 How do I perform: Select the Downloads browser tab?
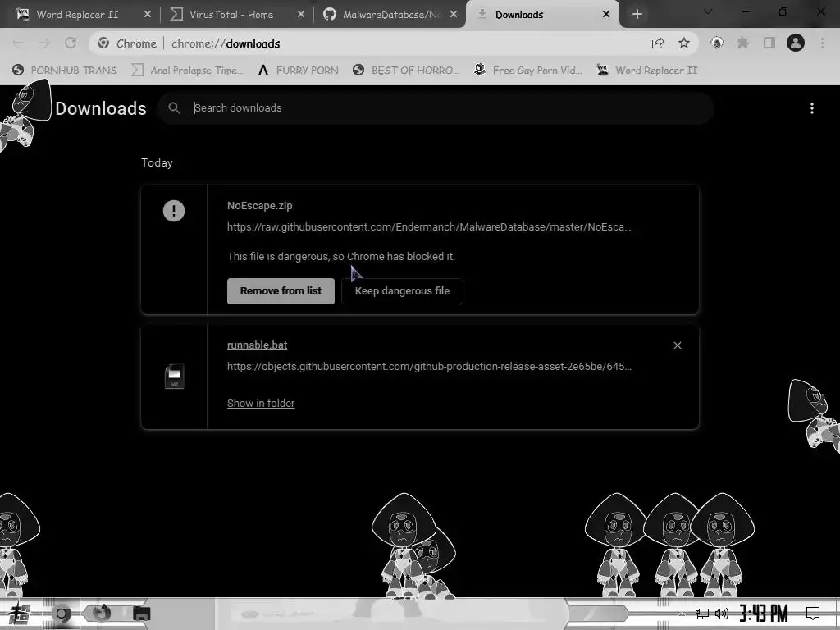coord(541,15)
